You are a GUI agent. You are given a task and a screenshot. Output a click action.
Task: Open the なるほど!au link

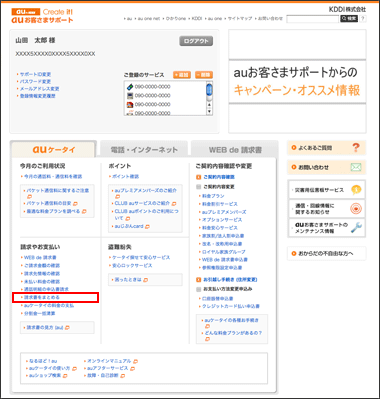[43, 361]
